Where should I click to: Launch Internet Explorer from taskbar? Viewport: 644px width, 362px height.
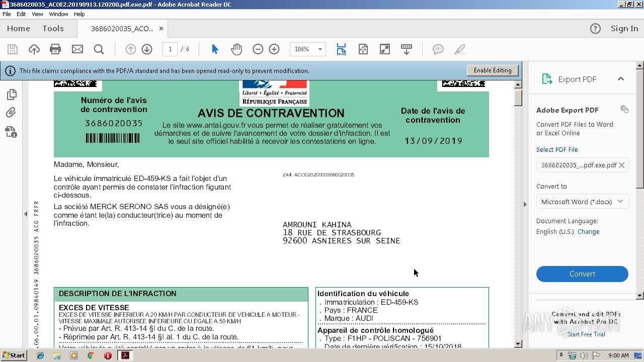pyautogui.click(x=40, y=355)
